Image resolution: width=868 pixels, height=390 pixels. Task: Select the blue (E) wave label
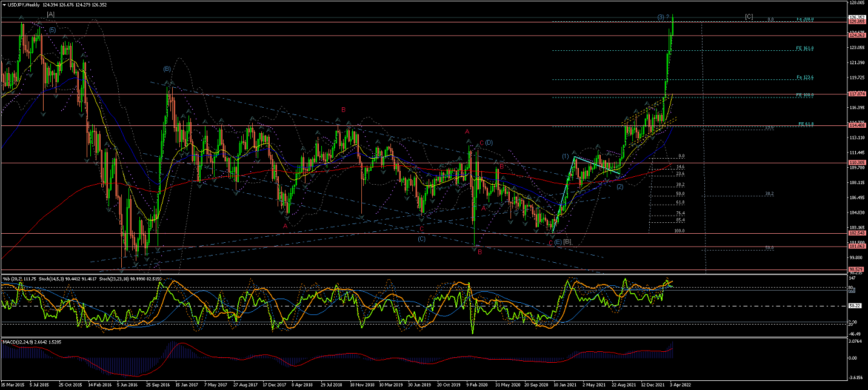point(558,242)
